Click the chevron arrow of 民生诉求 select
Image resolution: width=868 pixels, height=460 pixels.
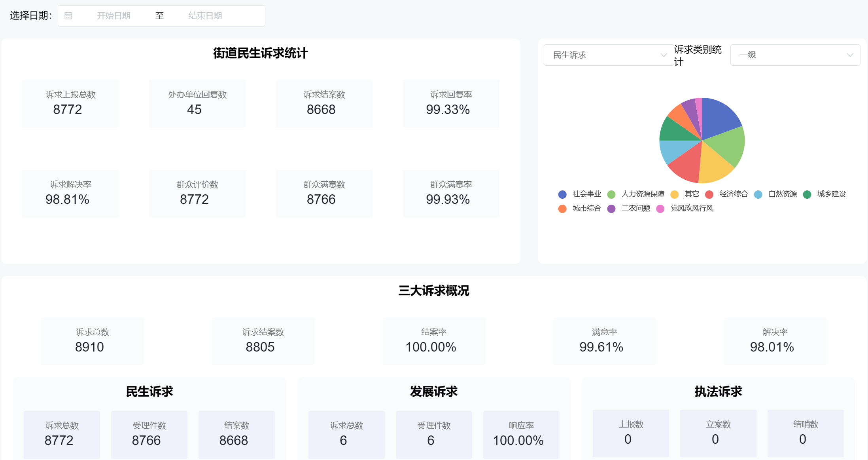pos(664,55)
